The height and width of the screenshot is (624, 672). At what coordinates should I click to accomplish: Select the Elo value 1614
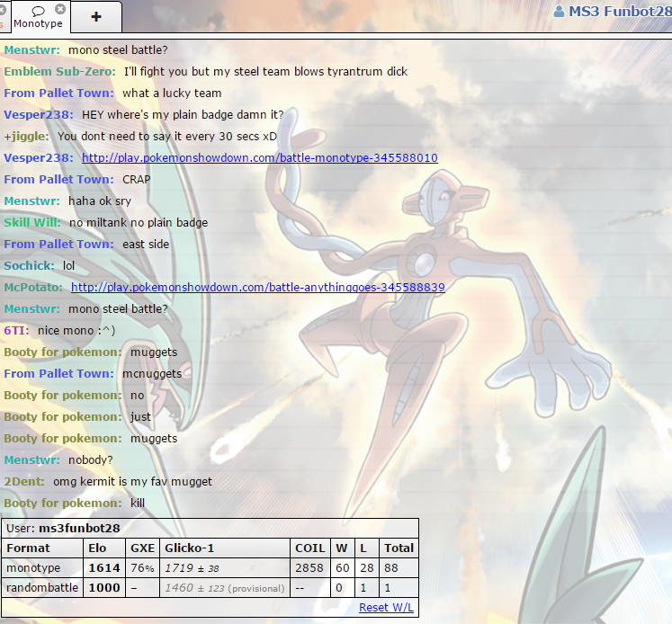pyautogui.click(x=104, y=568)
